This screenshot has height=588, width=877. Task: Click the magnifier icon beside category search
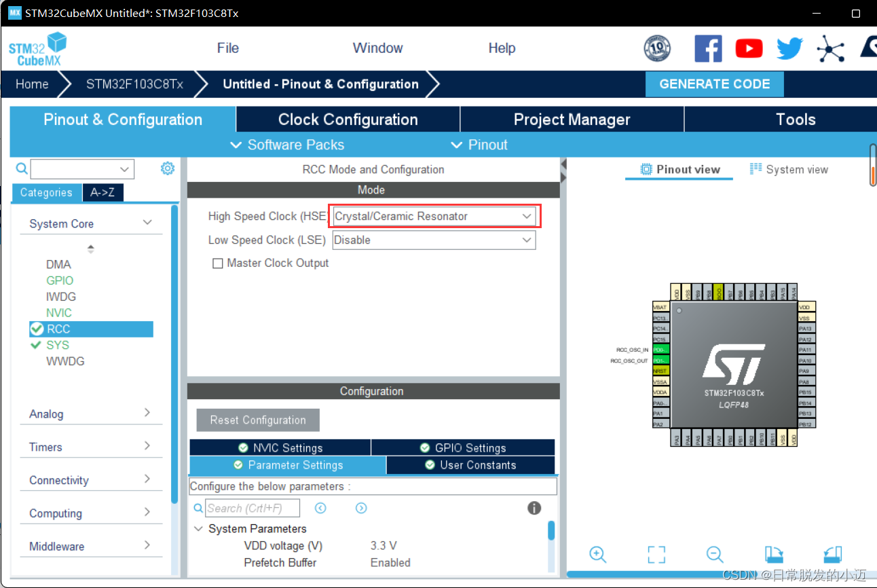(22, 168)
